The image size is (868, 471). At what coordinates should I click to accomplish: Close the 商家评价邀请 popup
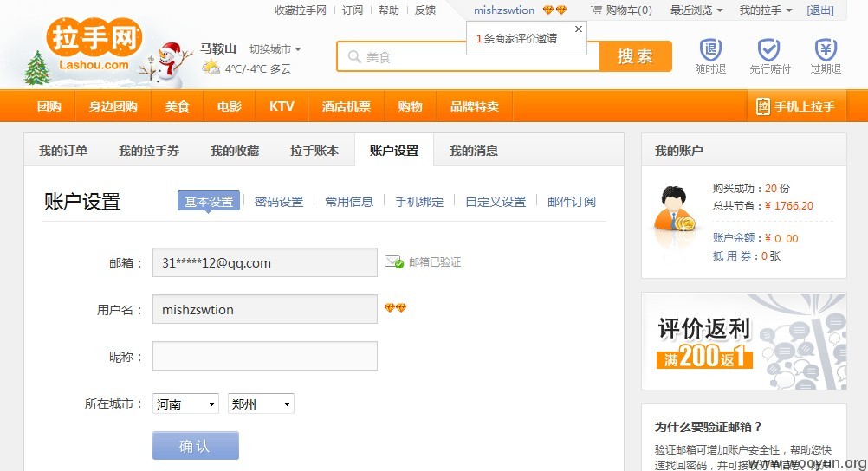click(579, 29)
